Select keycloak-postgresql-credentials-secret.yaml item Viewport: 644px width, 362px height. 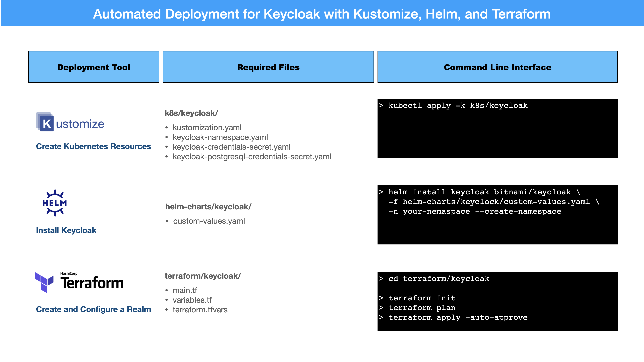[x=252, y=157]
